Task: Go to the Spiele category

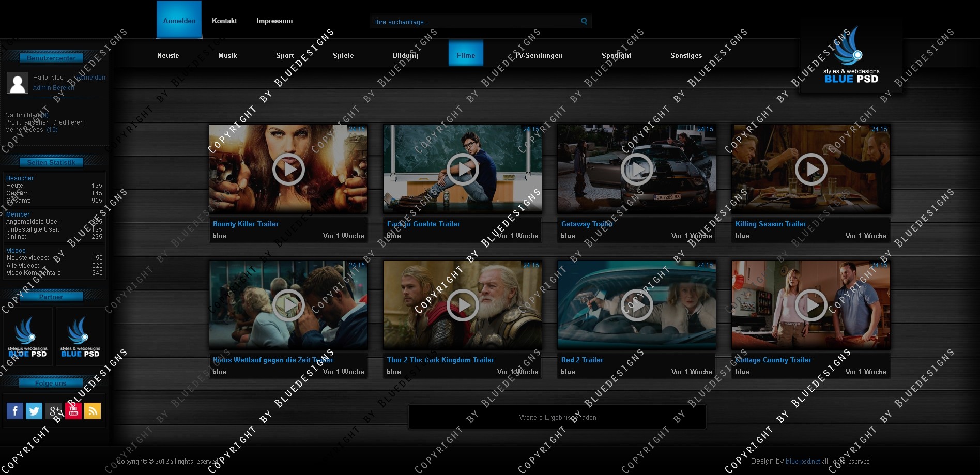Action: 343,55
